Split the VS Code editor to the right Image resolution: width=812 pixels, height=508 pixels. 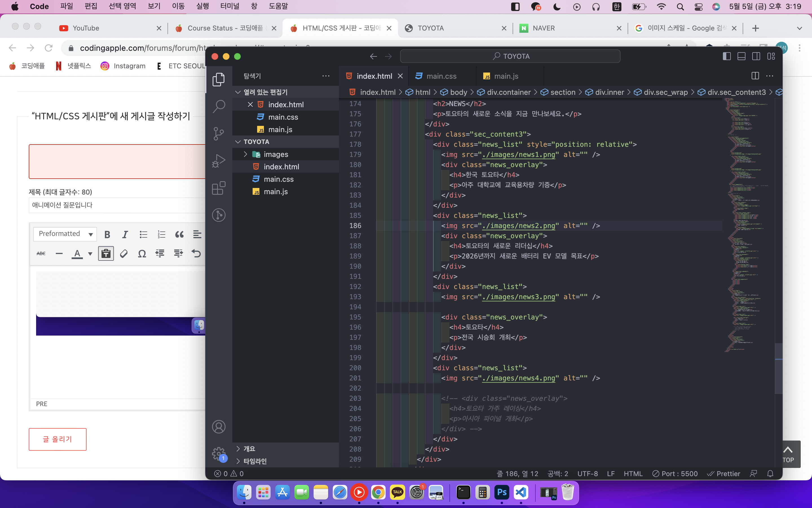click(755, 76)
